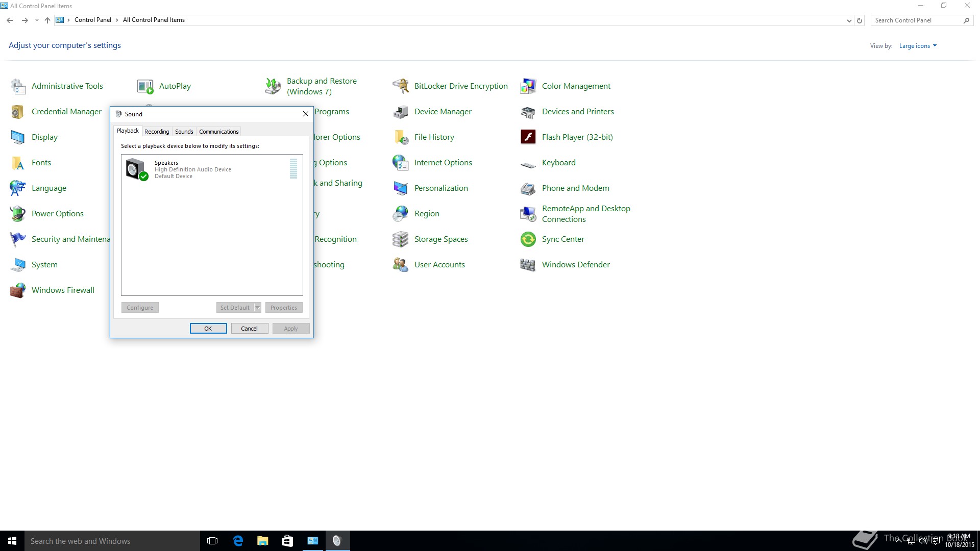
Task: Click the Device Manager icon
Action: 401,112
